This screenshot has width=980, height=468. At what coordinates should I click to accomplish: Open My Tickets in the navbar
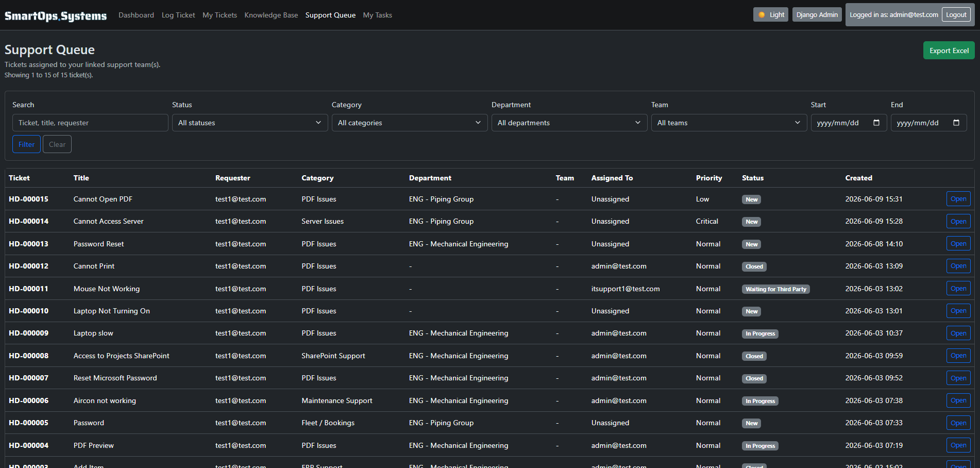[219, 15]
